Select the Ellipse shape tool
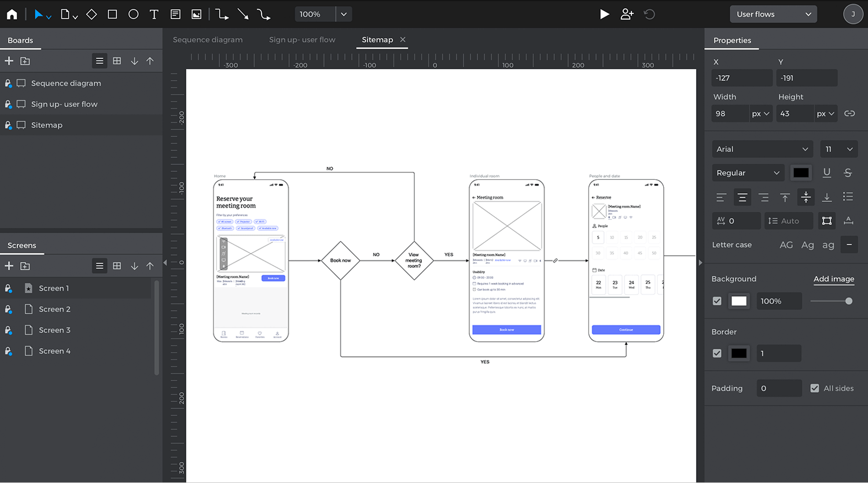 133,14
